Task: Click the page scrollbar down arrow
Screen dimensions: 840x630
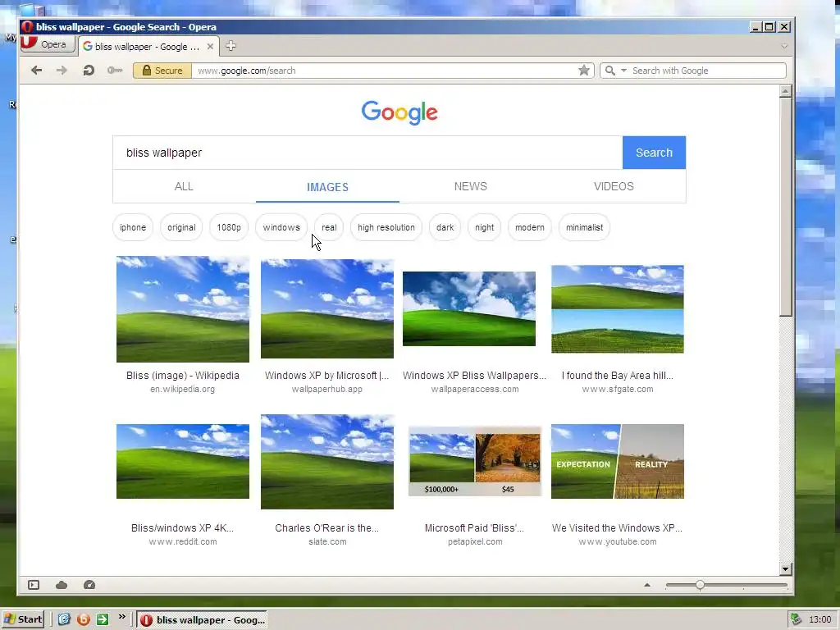Action: pyautogui.click(x=785, y=569)
